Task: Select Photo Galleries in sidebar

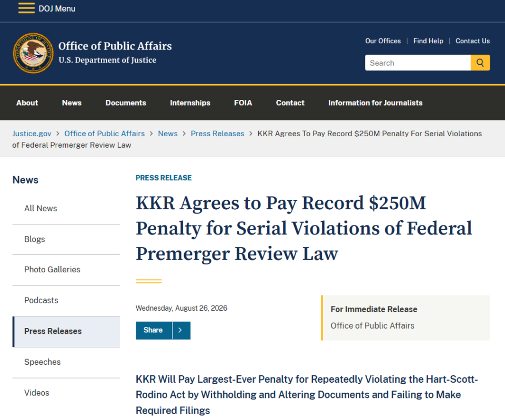Action: point(66,270)
